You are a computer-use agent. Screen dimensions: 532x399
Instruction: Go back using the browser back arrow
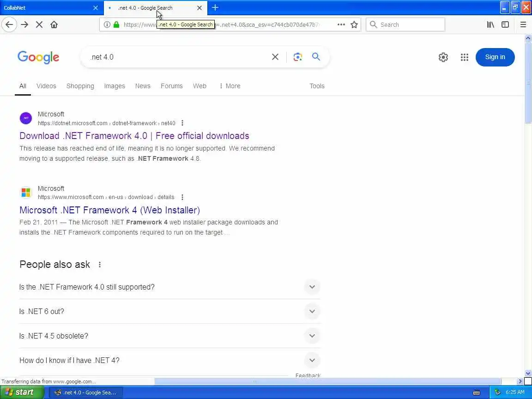[9, 24]
